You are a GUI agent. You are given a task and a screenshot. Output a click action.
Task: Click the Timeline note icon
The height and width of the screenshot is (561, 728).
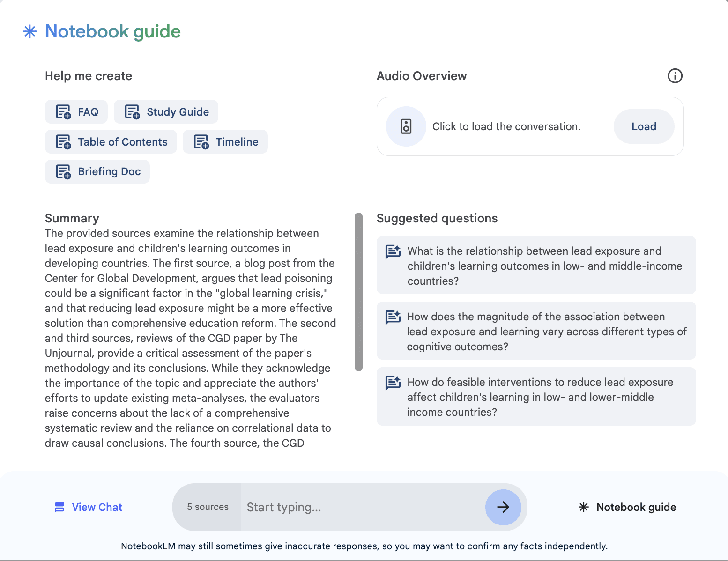click(201, 142)
